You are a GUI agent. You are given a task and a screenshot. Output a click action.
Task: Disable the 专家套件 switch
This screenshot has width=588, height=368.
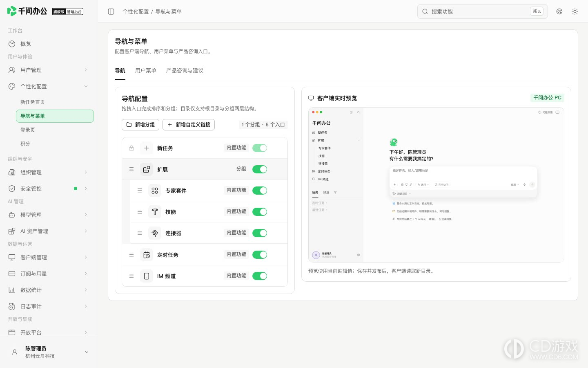point(260,191)
